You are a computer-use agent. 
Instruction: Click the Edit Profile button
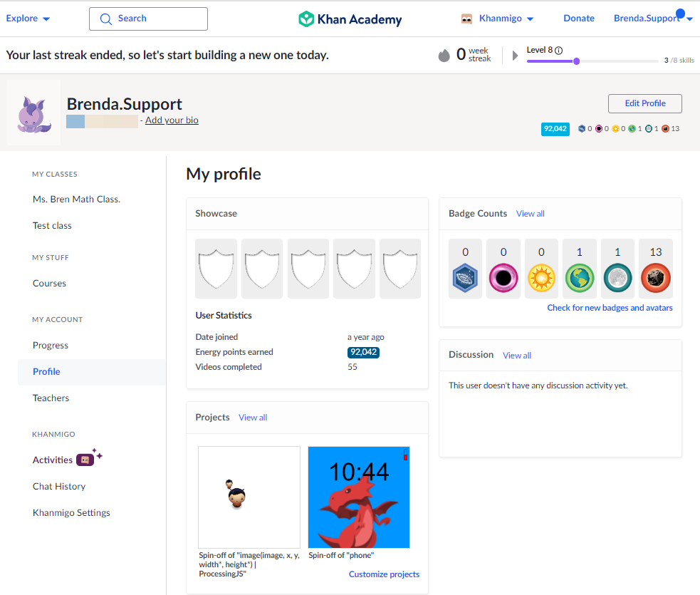644,103
